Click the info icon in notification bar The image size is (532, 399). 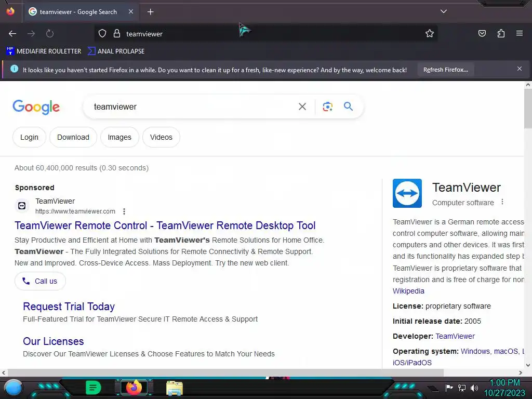tap(14, 69)
